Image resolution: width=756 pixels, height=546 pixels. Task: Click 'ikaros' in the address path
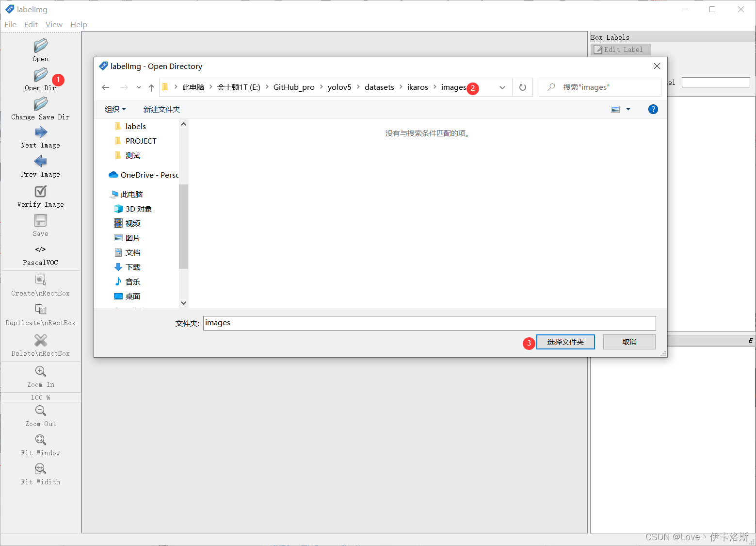click(x=418, y=87)
